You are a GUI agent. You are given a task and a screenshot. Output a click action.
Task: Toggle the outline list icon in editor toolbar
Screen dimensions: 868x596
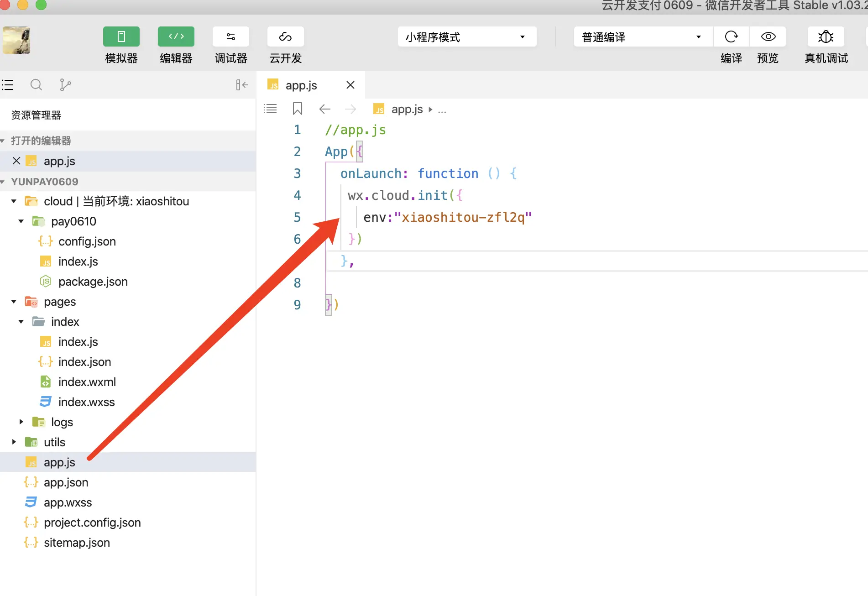[270, 109]
